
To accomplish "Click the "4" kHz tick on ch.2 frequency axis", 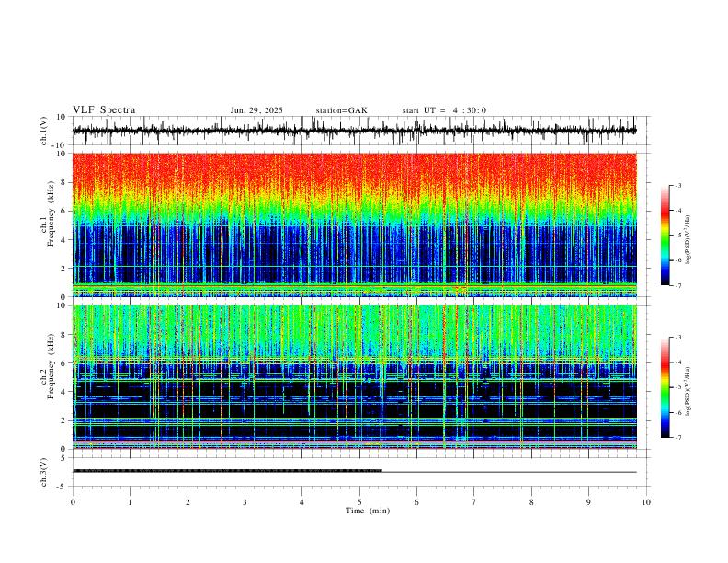I will pos(64,392).
